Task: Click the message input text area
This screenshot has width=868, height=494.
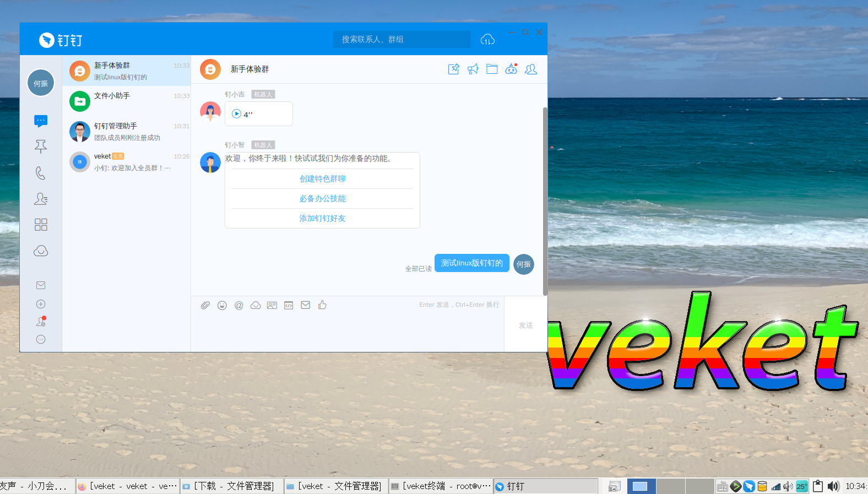Action: click(348, 332)
